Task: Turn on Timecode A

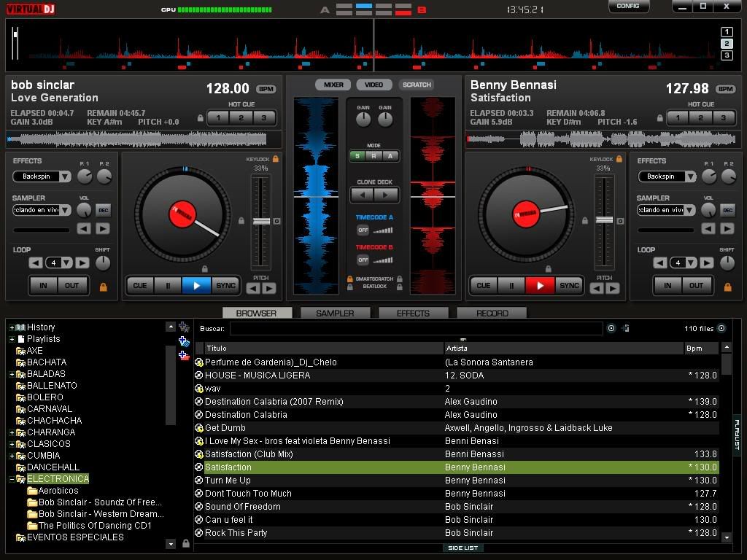Action: 363,230
